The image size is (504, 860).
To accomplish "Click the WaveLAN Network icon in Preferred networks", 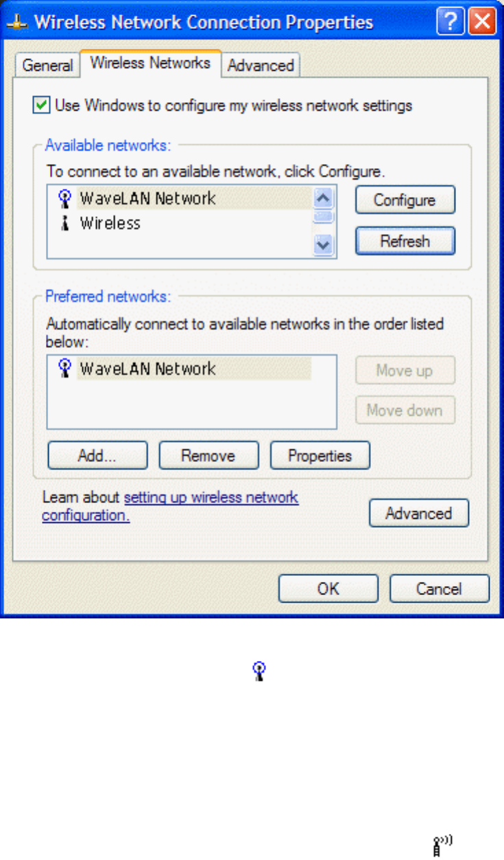I will coord(64,369).
